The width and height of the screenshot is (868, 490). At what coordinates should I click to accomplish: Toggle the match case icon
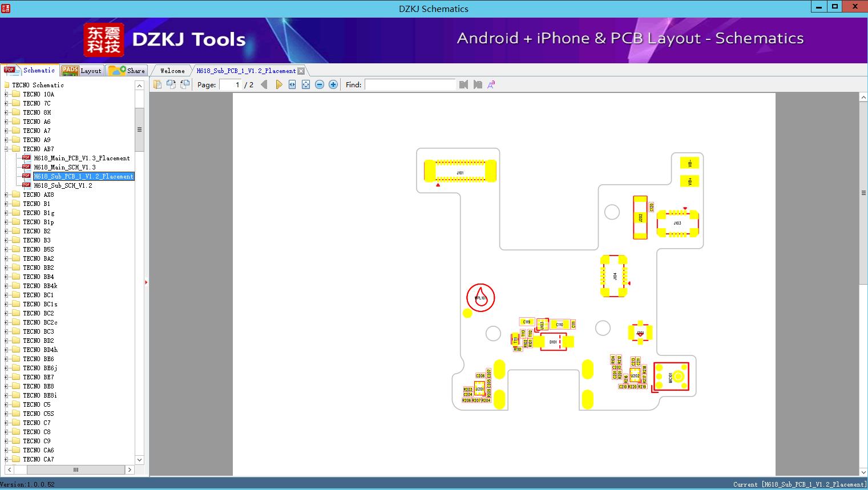click(491, 84)
